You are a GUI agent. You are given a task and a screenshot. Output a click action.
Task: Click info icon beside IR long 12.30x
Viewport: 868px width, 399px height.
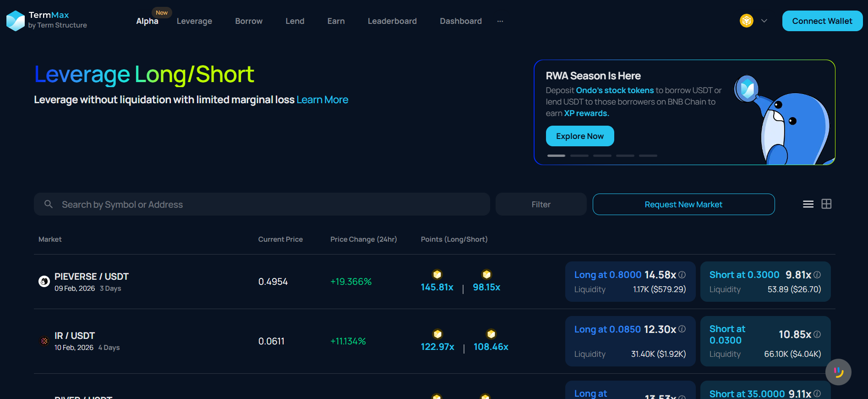click(x=682, y=329)
